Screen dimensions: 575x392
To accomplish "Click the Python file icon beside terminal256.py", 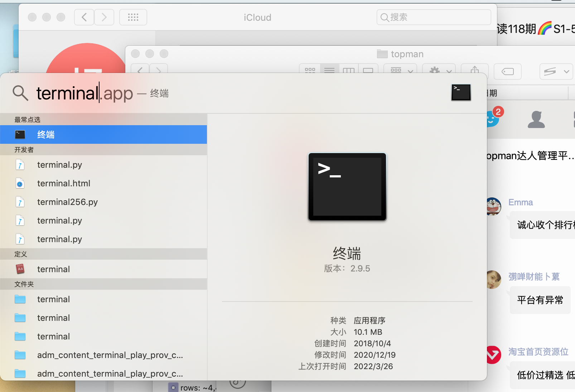I will pyautogui.click(x=20, y=202).
